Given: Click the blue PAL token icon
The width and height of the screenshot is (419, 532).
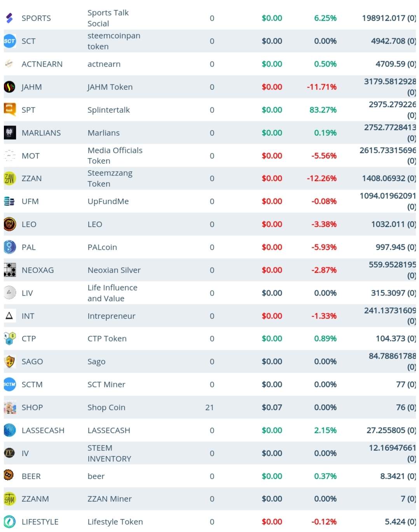Looking at the screenshot, I should click(10, 247).
